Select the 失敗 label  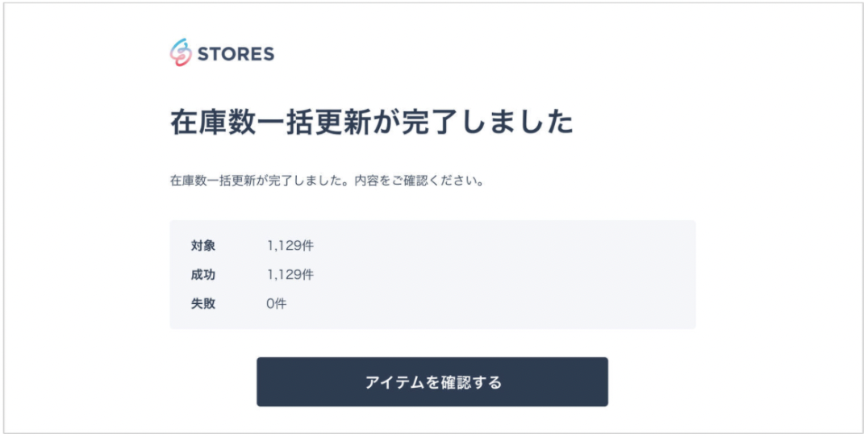[x=203, y=304]
